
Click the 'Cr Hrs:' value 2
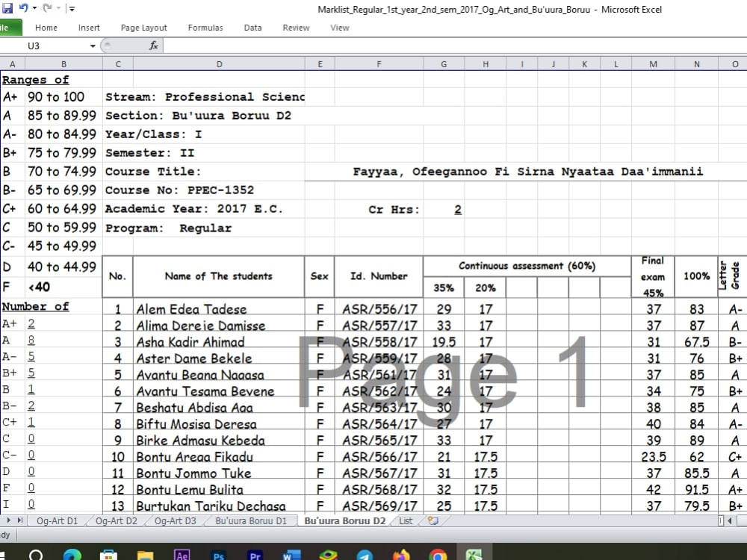click(458, 210)
